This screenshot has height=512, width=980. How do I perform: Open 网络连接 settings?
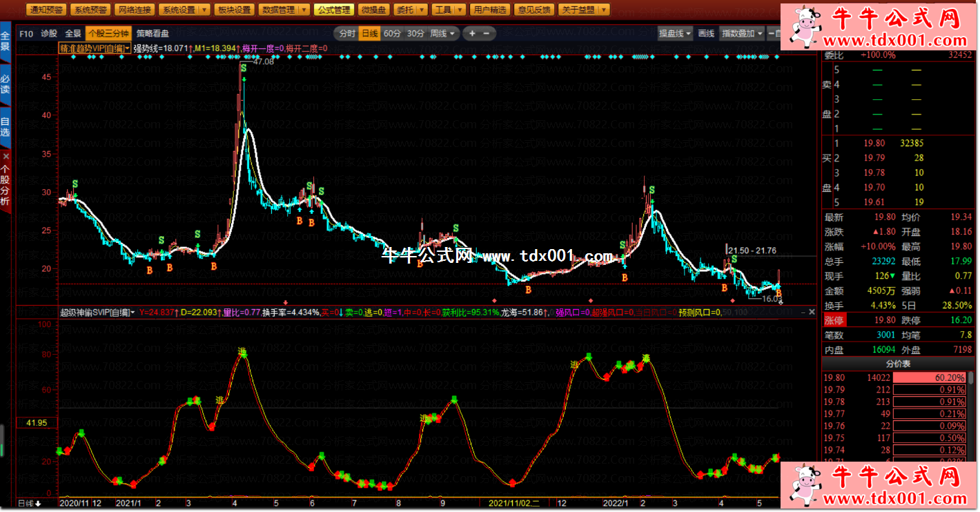[135, 10]
